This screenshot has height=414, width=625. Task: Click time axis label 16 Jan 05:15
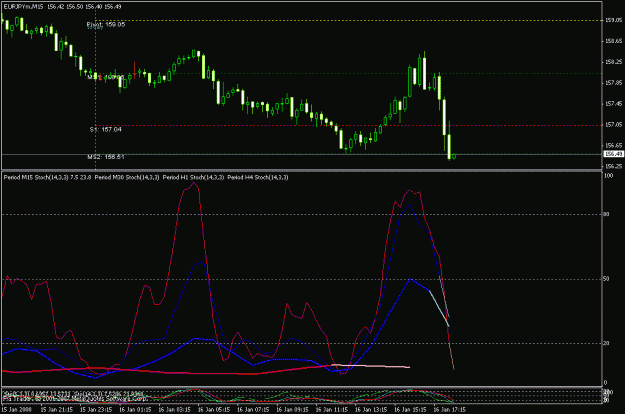(x=214, y=410)
